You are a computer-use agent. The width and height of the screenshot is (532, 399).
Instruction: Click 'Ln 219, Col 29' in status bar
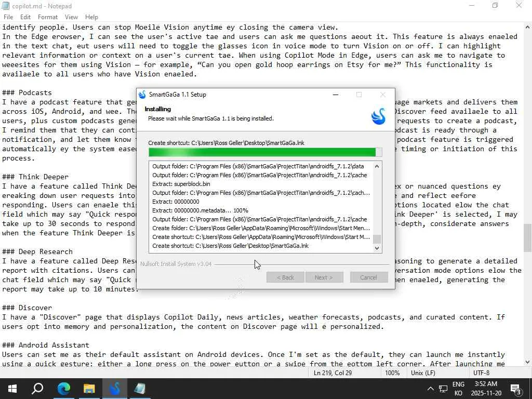coord(332,373)
